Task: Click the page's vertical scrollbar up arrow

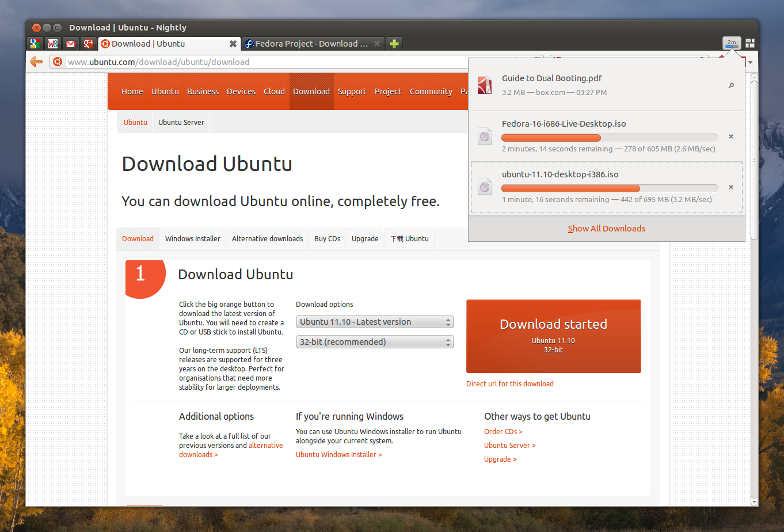Action: tap(754, 77)
